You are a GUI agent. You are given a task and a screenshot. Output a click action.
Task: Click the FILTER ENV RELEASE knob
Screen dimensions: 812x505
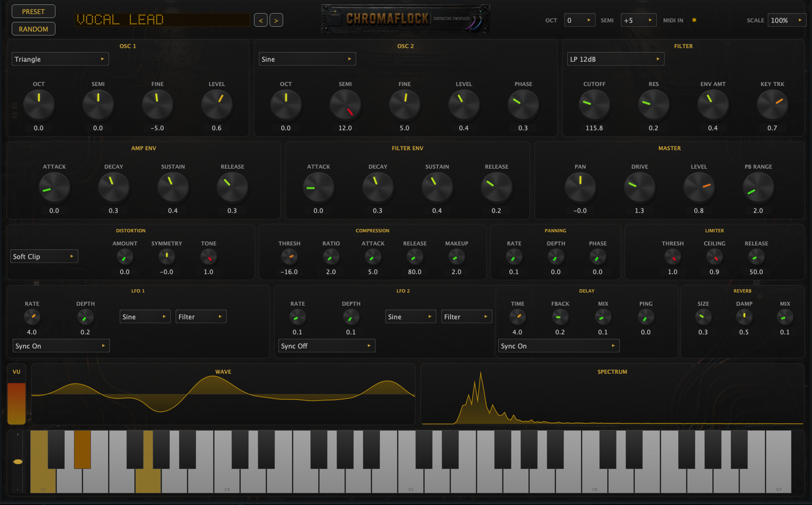click(x=497, y=187)
